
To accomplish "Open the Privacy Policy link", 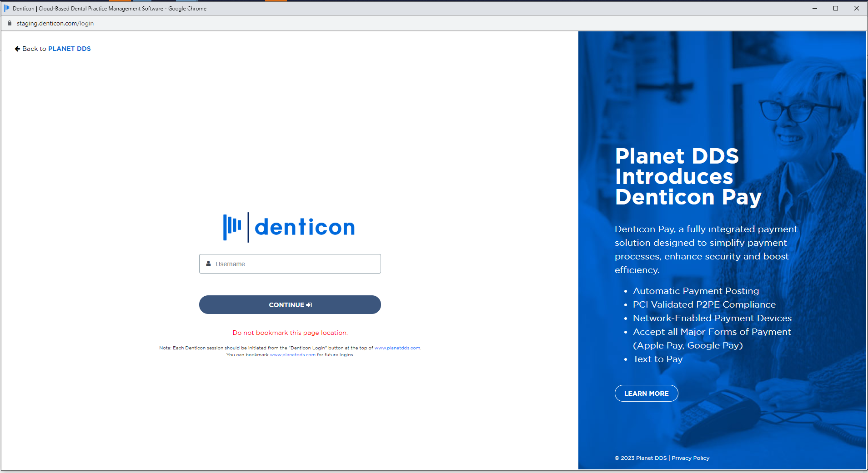I will [x=690, y=458].
